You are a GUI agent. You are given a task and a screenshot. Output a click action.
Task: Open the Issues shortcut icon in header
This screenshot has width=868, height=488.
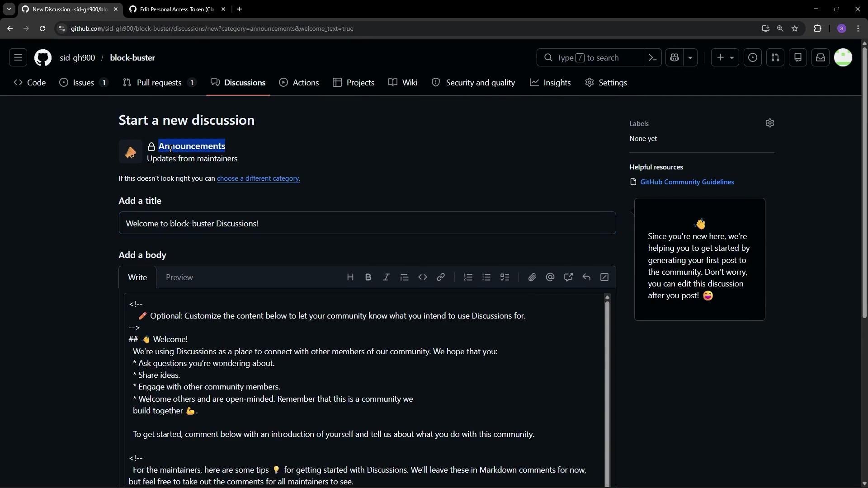(x=753, y=58)
